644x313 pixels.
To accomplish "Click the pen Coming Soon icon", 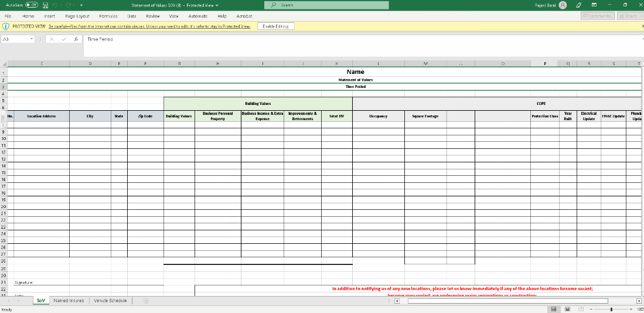I will (x=578, y=5).
